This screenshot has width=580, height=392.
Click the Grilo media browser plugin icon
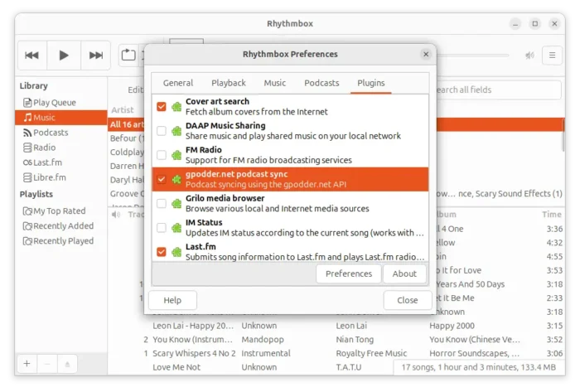176,203
